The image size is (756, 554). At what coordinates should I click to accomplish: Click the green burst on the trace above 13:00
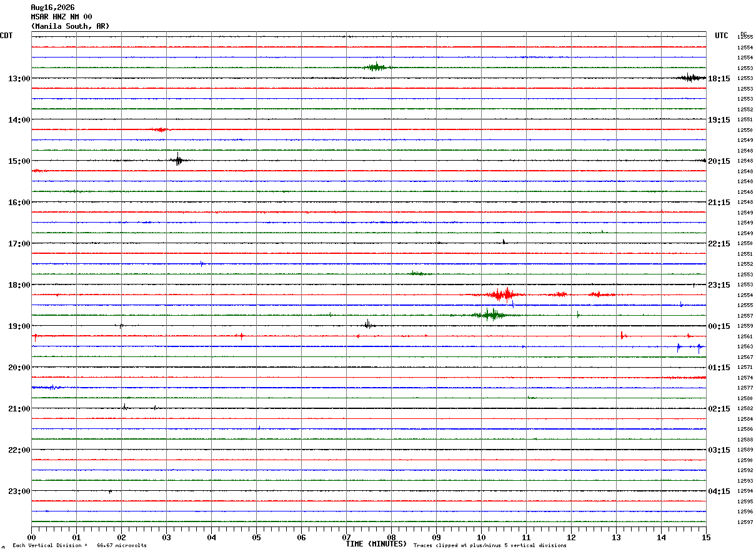[x=376, y=67]
